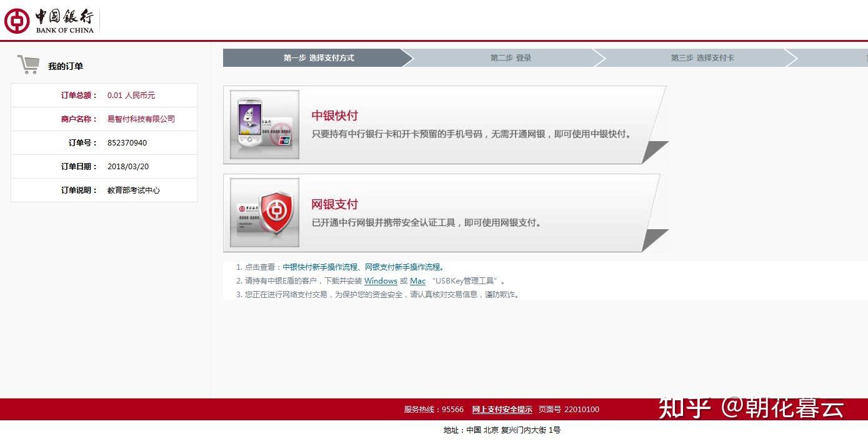The width and height of the screenshot is (868, 444).
Task: Download the Mac USBKey tool link
Action: [x=417, y=281]
